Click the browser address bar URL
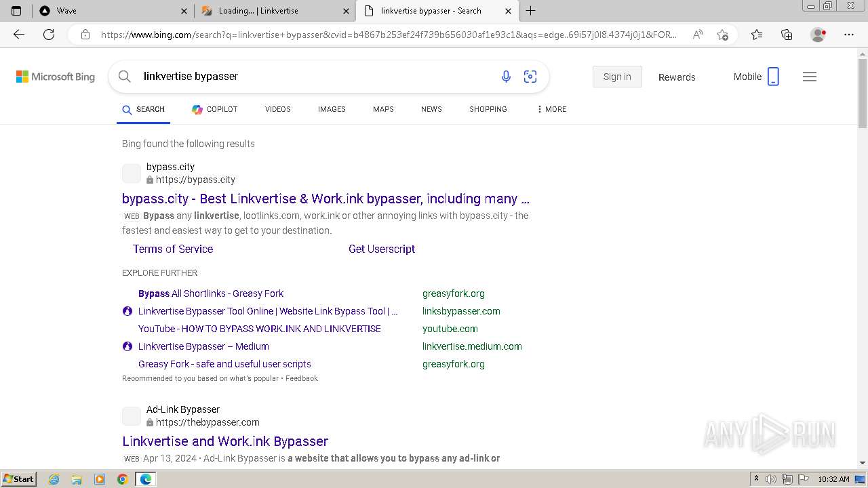868x488 pixels. 389,35
